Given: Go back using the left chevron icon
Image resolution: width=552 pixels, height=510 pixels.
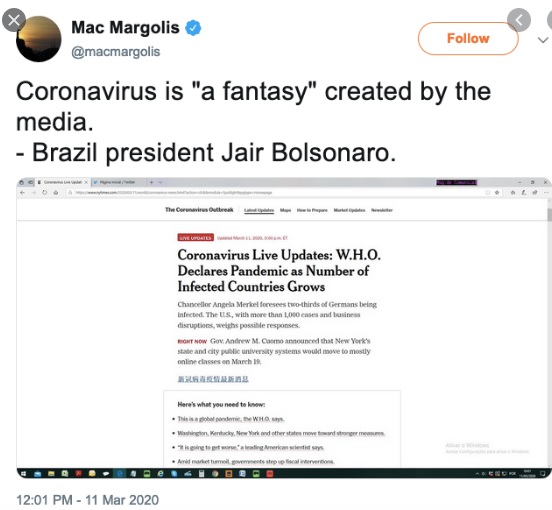Looking at the screenshot, I should point(519,20).
